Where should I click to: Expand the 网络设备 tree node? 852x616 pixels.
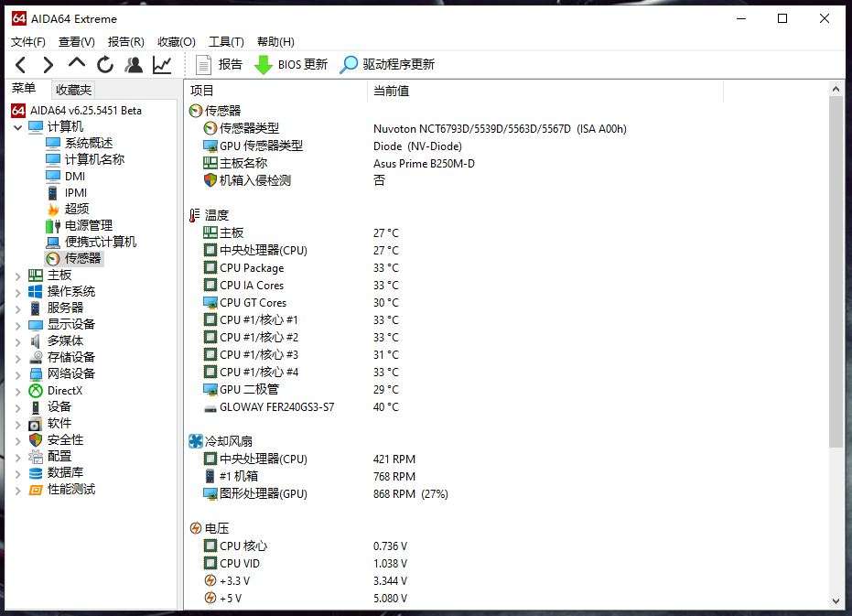pos(18,374)
